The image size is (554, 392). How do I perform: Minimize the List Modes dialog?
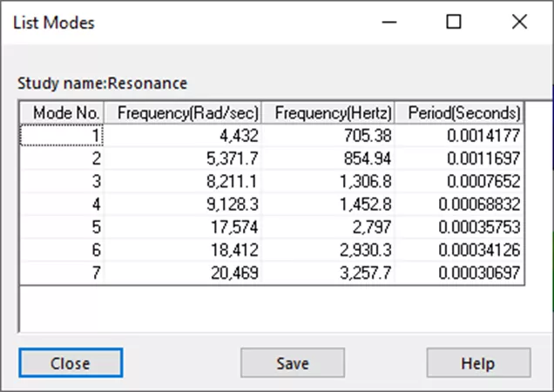pyautogui.click(x=388, y=23)
